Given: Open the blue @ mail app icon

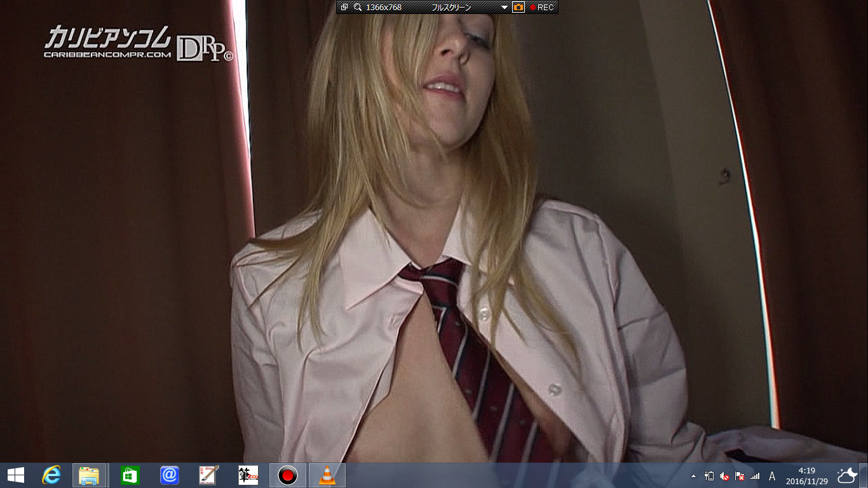Looking at the screenshot, I should click(x=169, y=475).
